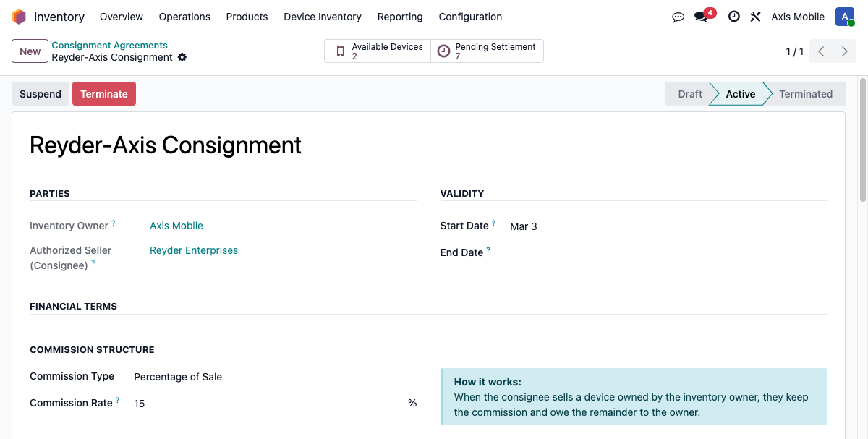This screenshot has width=868, height=439.
Task: Open the Reyder Enterprises seller link
Action: click(194, 250)
